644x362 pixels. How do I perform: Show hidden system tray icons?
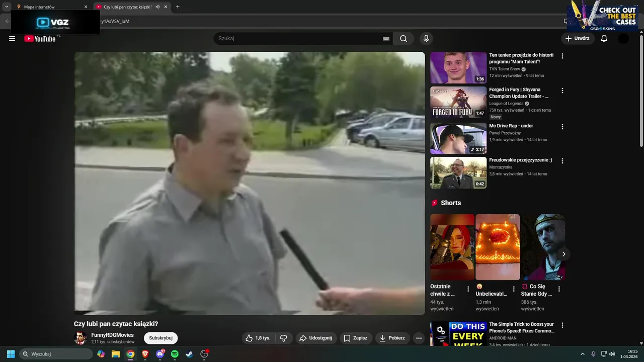click(x=583, y=354)
